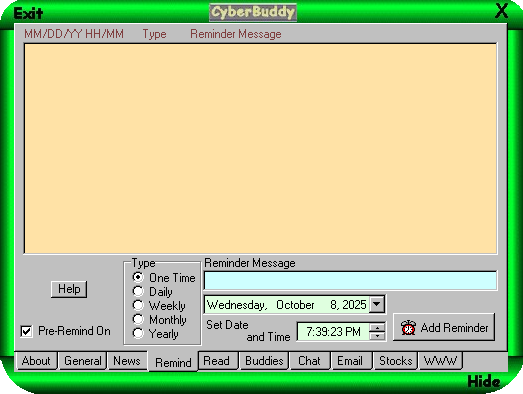Open the Chat tab
Viewport: 523px width, 394px height.
pyautogui.click(x=309, y=361)
